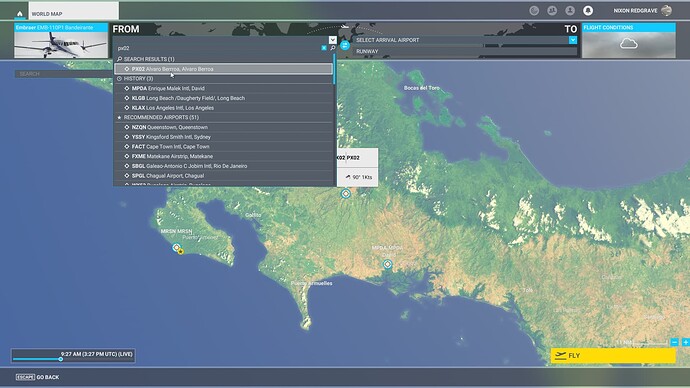This screenshot has width=690, height=388.
Task: Click Go Back at bottom
Action: pos(37,377)
